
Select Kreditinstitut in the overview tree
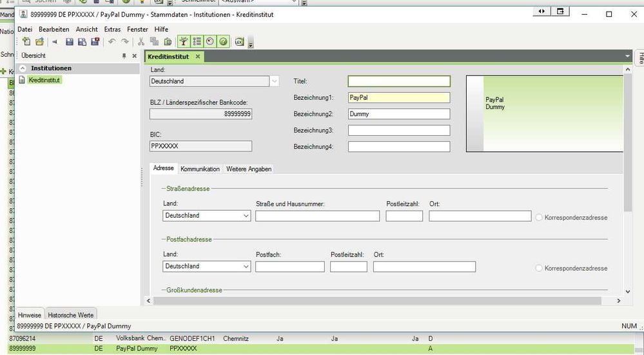tap(44, 80)
